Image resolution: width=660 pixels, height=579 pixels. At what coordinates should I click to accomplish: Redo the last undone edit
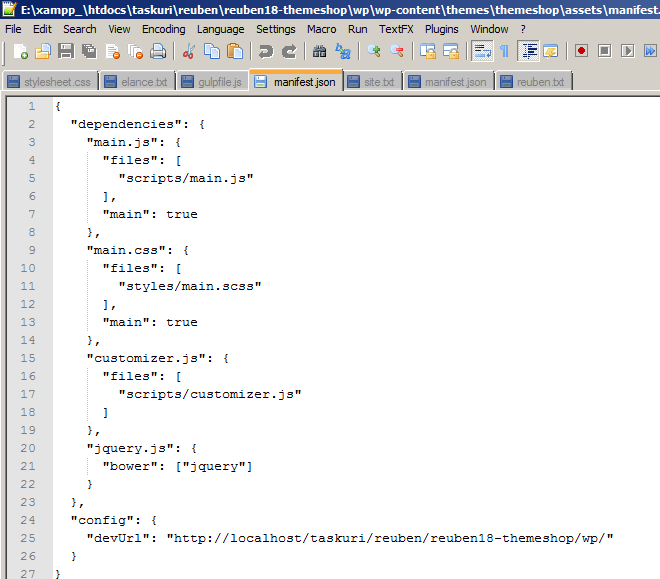[x=289, y=51]
